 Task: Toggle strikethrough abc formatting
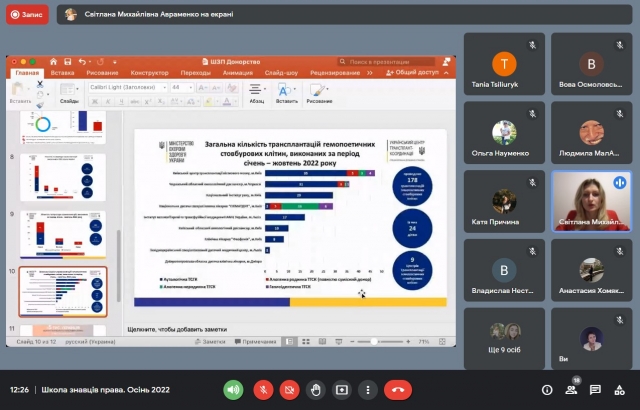click(x=135, y=102)
